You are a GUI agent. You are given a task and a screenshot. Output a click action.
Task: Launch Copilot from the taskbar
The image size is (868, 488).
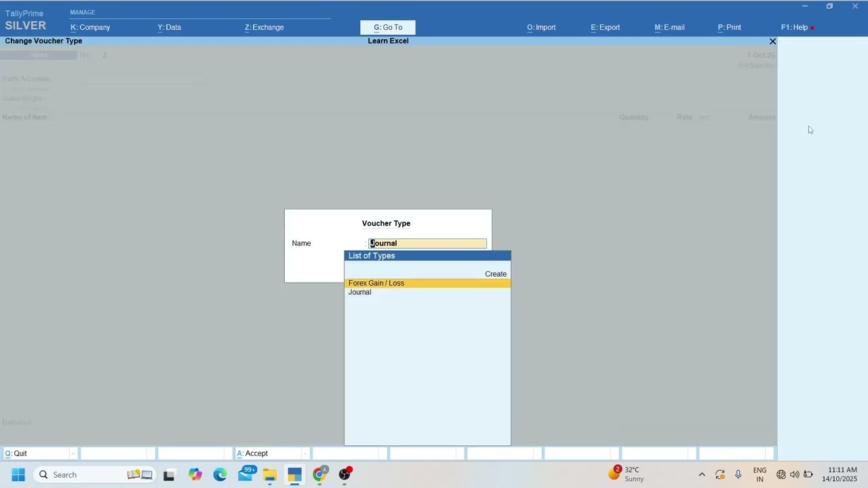(195, 474)
